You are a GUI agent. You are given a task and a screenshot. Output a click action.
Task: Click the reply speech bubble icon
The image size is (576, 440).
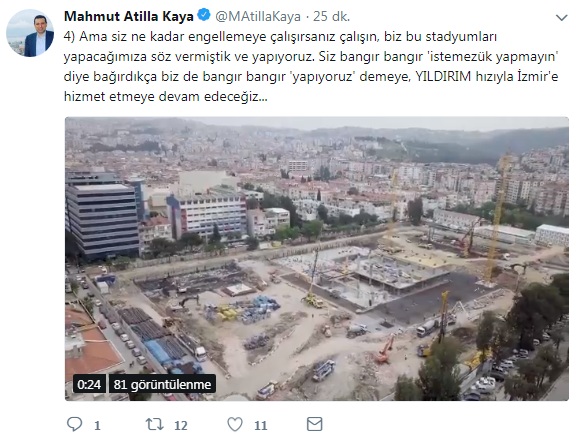[75, 424]
